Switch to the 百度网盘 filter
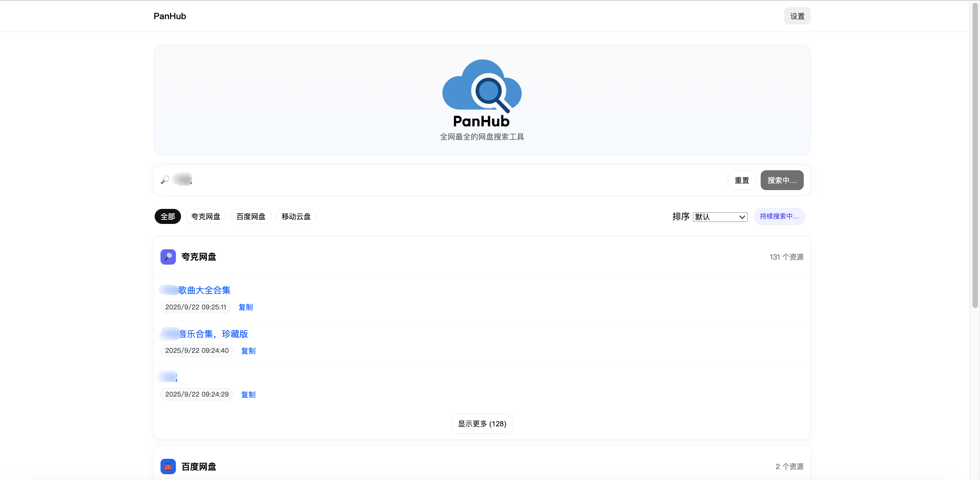Image resolution: width=980 pixels, height=480 pixels. click(251, 217)
